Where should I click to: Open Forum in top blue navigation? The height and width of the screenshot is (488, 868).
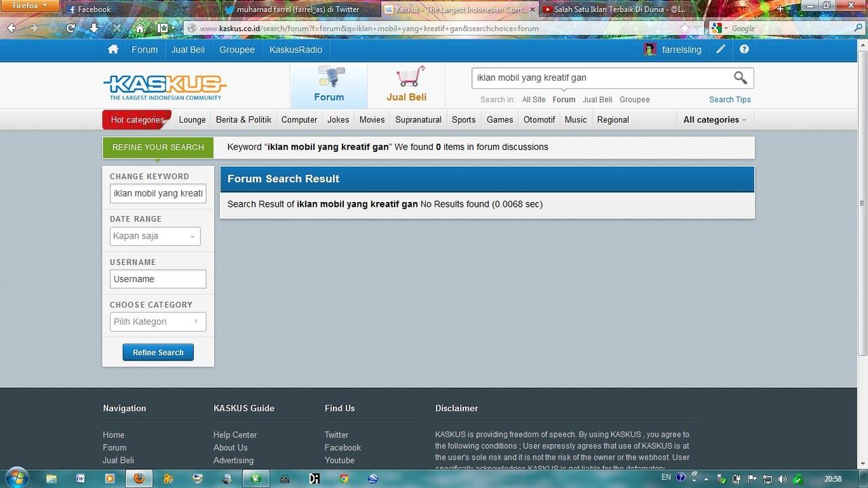[x=144, y=49]
